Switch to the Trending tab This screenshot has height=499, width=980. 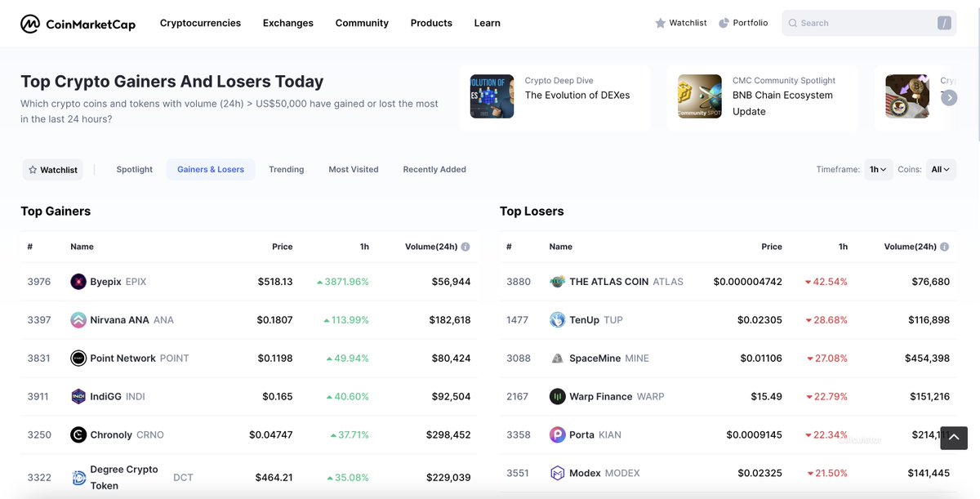click(x=286, y=170)
